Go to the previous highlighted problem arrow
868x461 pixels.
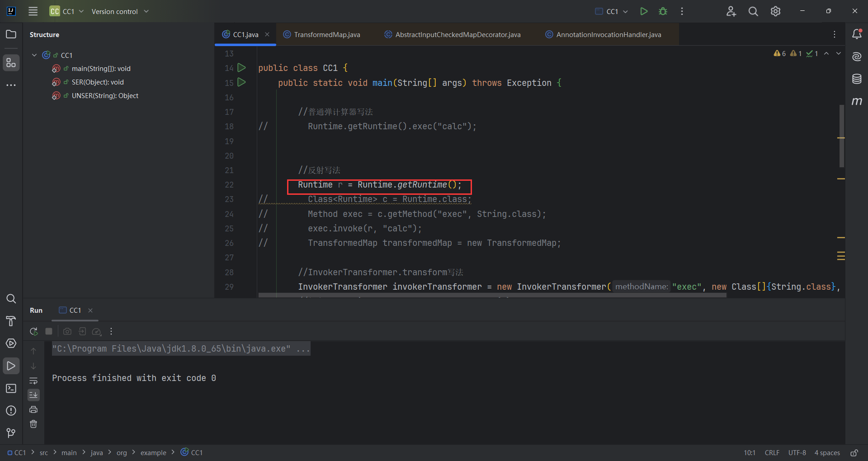coord(826,53)
